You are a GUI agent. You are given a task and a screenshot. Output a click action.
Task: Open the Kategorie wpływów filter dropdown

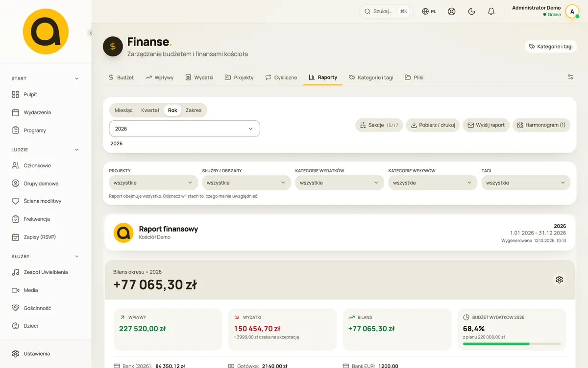[x=433, y=183]
